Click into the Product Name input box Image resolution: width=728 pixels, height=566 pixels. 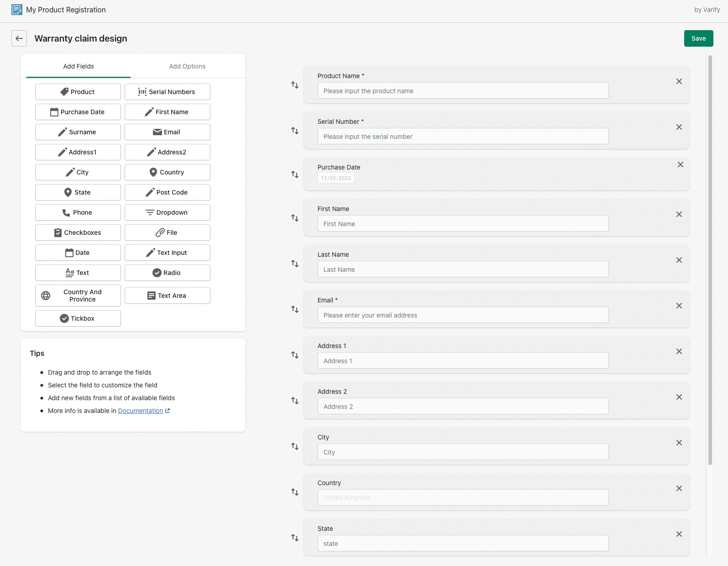tap(463, 91)
